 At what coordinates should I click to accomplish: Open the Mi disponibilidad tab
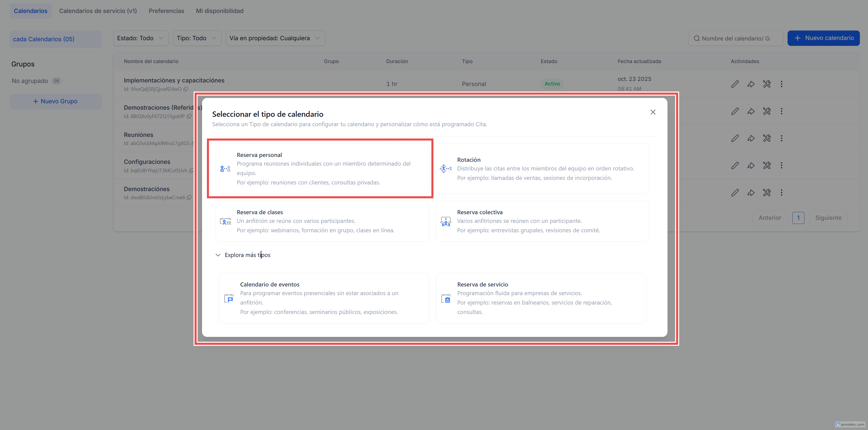[x=219, y=11]
